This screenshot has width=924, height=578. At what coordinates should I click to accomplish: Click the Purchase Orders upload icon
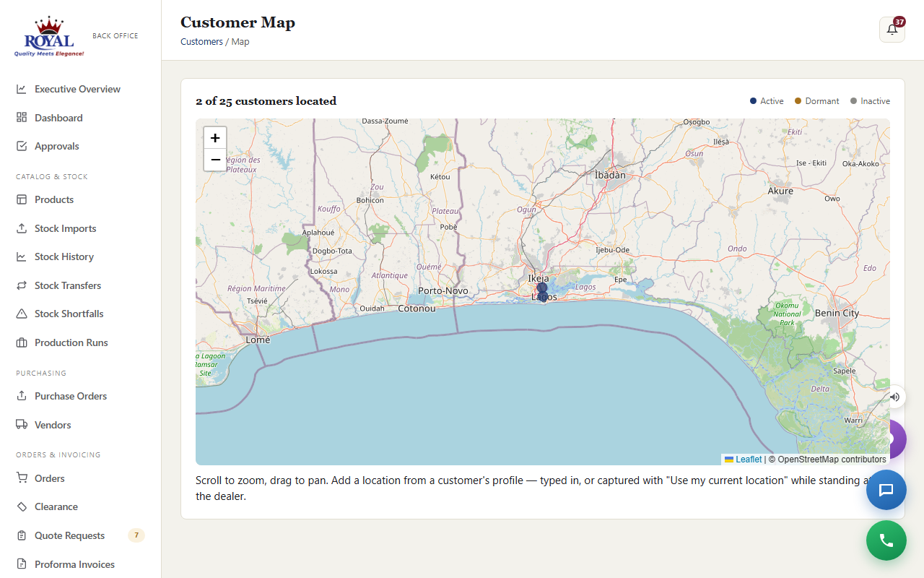tap(22, 396)
